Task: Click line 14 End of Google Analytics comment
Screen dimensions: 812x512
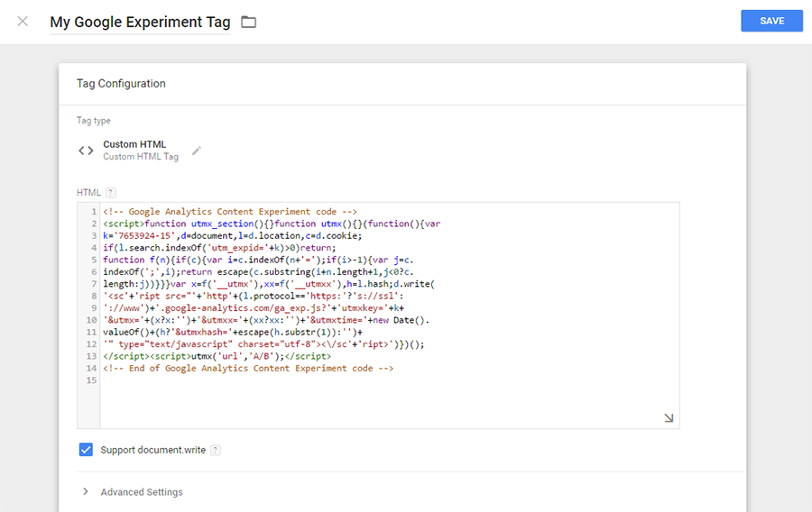Action: click(248, 369)
